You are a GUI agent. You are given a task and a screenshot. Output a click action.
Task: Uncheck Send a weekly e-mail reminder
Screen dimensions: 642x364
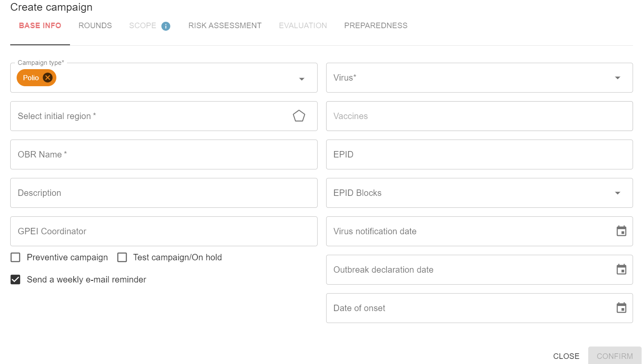(16, 280)
